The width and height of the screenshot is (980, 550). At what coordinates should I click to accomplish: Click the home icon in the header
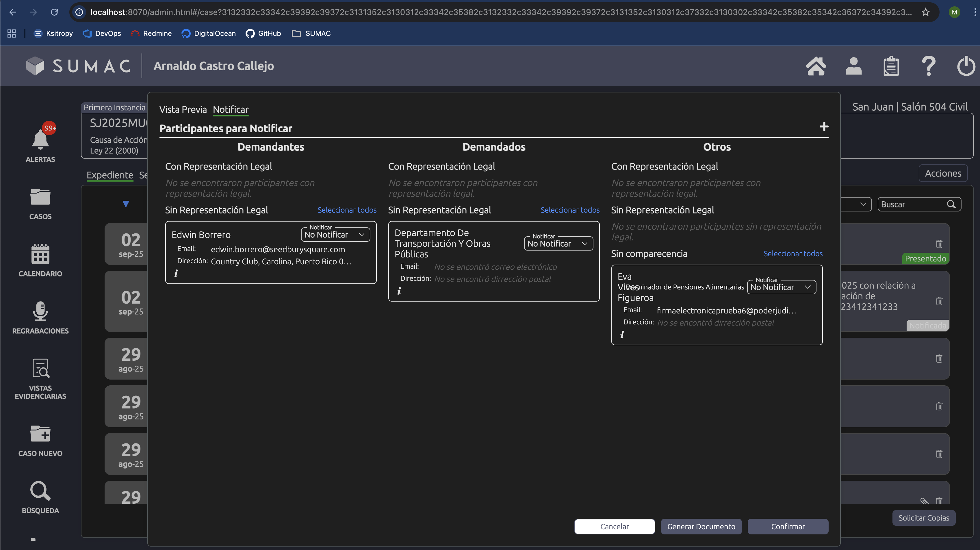pyautogui.click(x=816, y=66)
